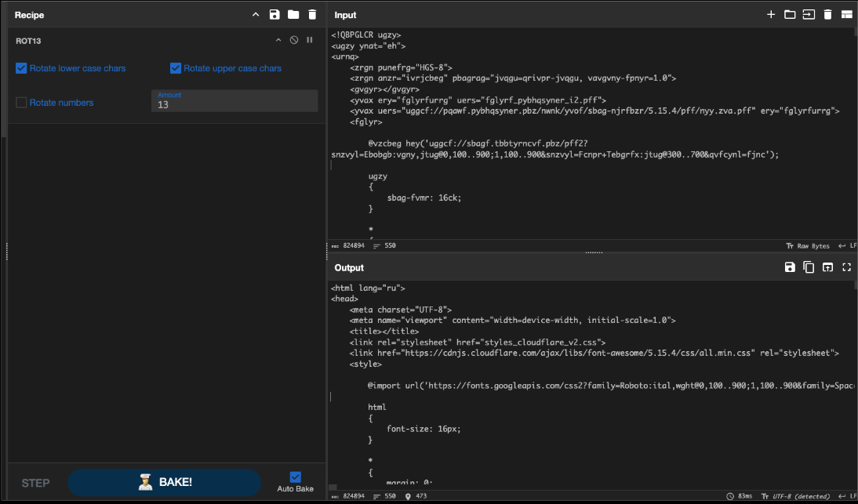Clear the recipe with the trash icon

(x=311, y=14)
